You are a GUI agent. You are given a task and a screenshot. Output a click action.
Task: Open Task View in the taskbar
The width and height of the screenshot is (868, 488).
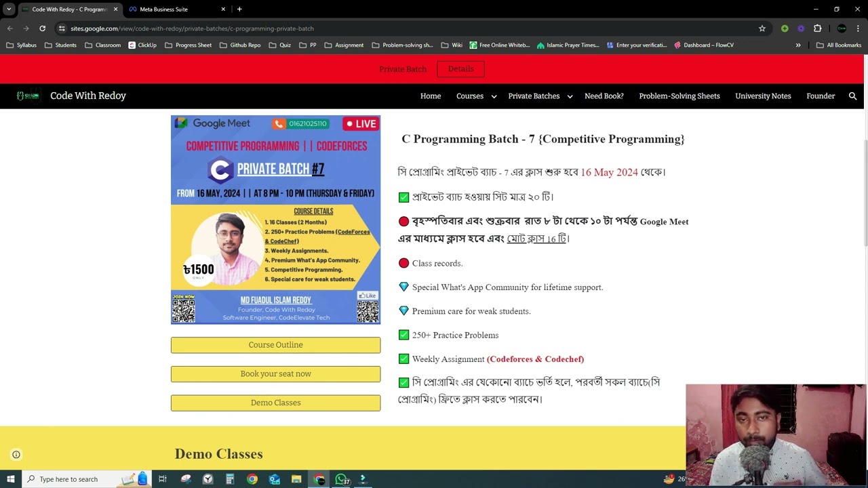tap(163, 479)
